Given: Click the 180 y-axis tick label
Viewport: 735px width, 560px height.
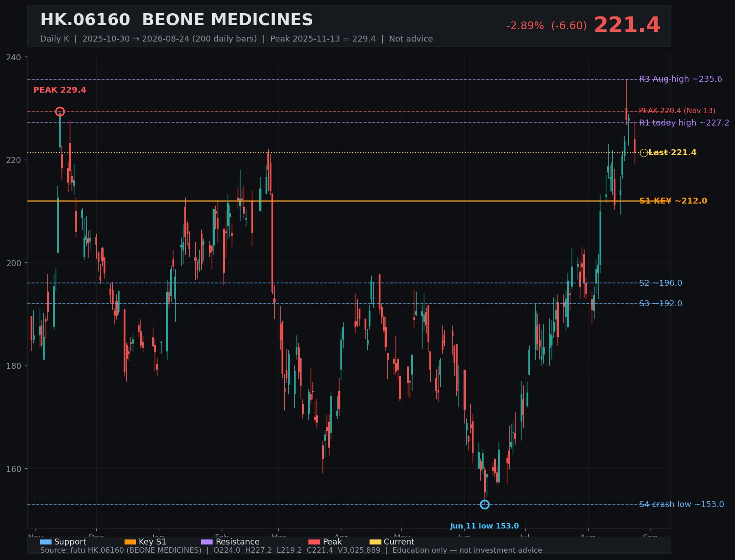Looking at the screenshot, I should [14, 366].
